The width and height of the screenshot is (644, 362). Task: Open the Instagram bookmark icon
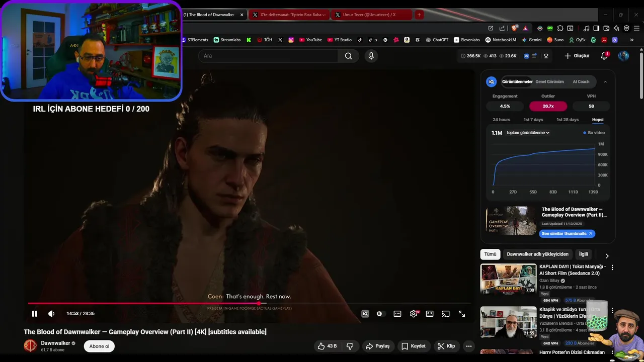click(x=291, y=40)
